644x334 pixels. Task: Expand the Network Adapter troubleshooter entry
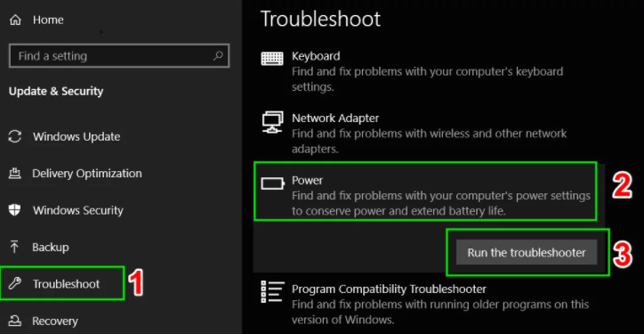pyautogui.click(x=429, y=134)
